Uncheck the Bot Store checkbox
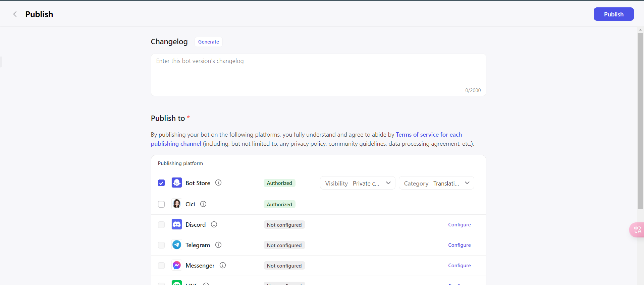 click(161, 183)
